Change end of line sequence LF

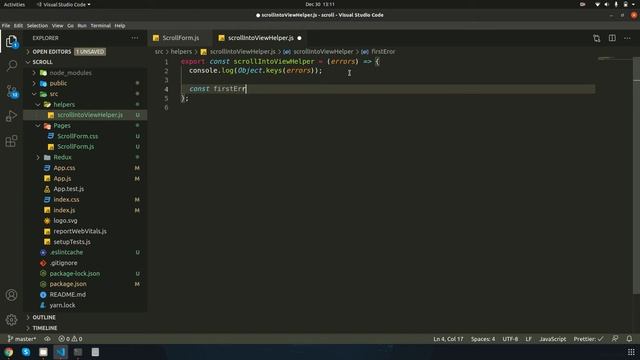pyautogui.click(x=529, y=339)
